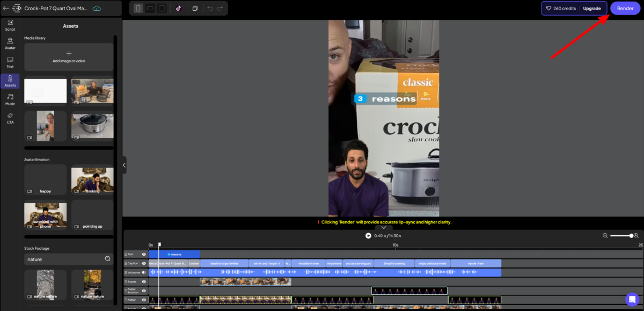
Task: Hide the Caption track
Action: 144,263
